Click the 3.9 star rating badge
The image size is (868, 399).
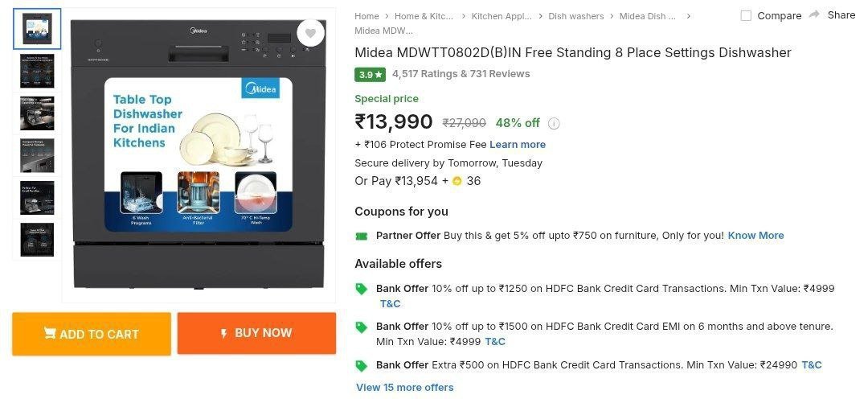coord(371,74)
